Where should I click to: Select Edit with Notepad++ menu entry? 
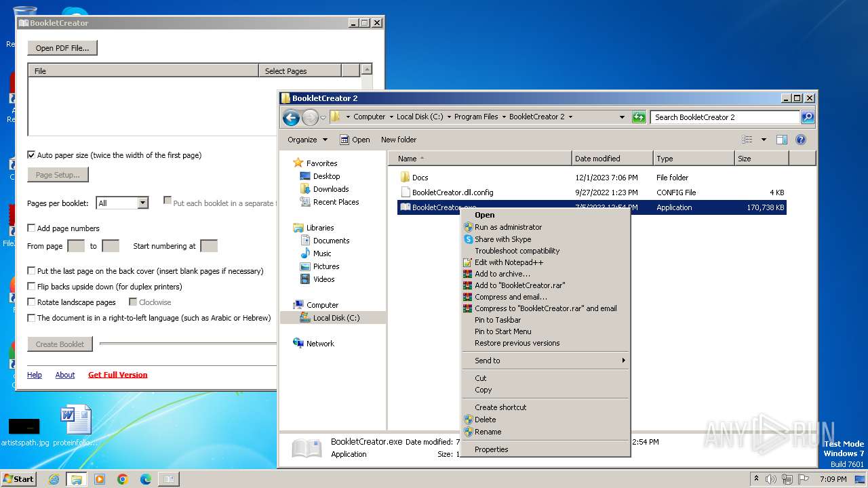[545, 262]
